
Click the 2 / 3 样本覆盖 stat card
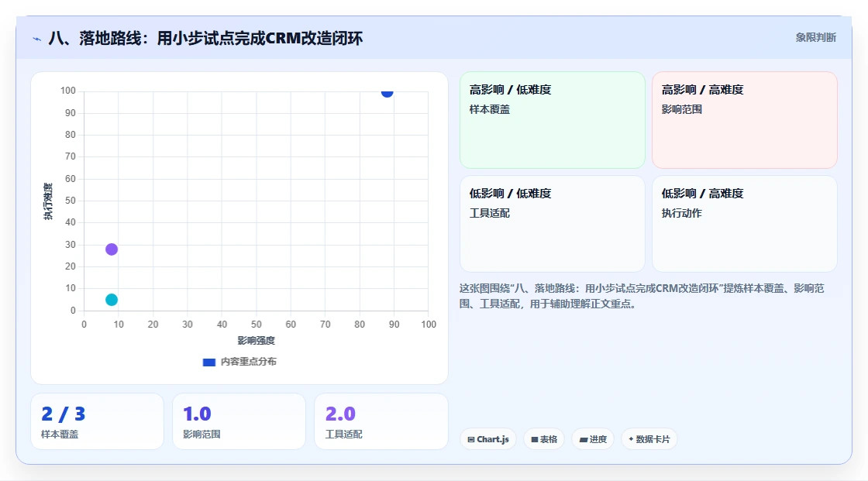coord(97,421)
